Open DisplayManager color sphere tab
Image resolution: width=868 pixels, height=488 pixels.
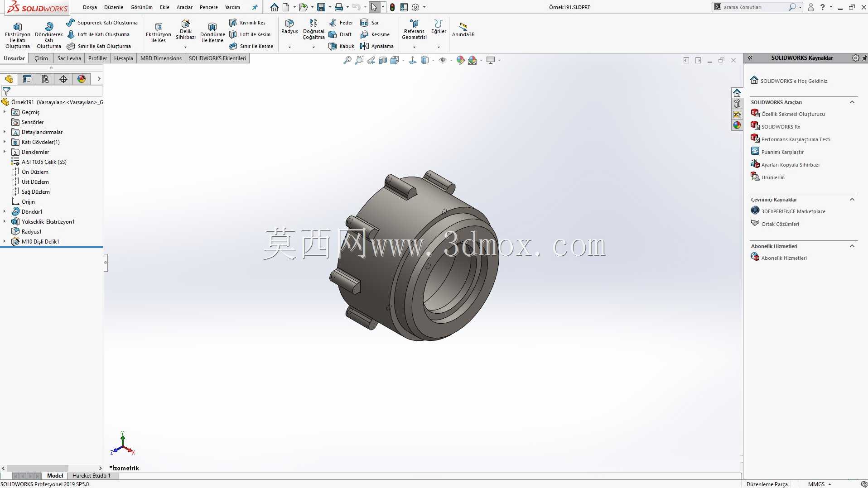pos(82,79)
